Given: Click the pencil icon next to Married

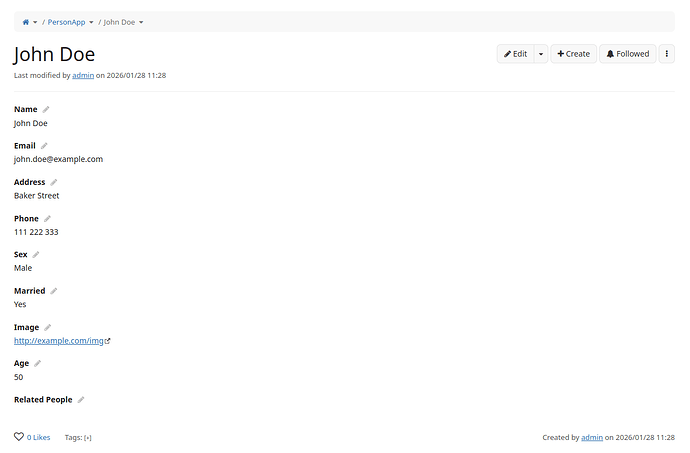Looking at the screenshot, I should (54, 291).
